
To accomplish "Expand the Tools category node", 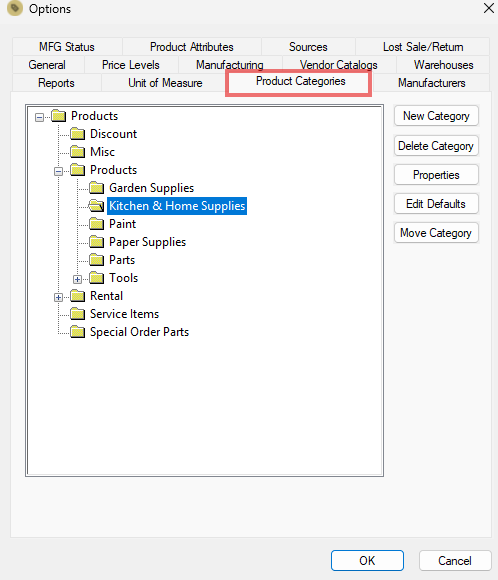I will 77,279.
